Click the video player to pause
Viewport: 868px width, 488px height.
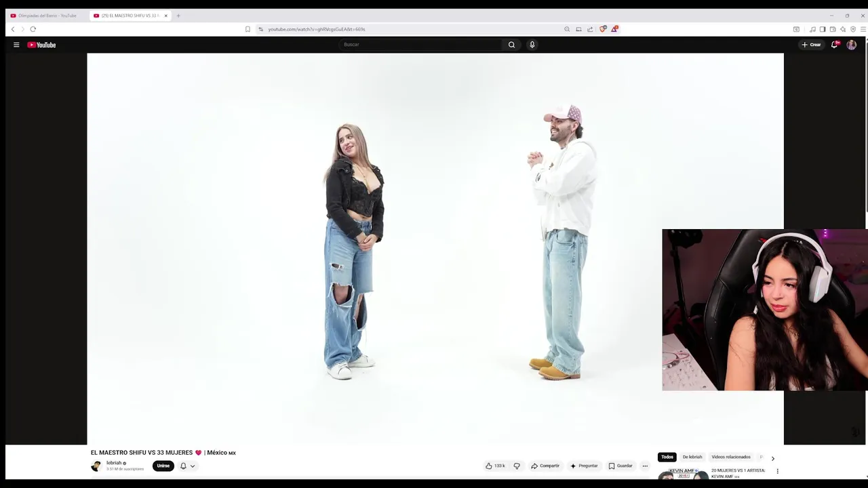point(435,249)
